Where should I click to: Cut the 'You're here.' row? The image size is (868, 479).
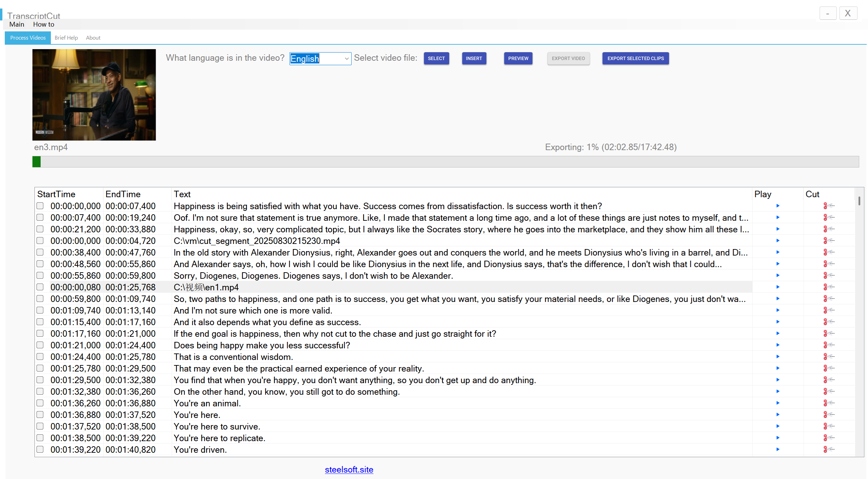(x=829, y=415)
